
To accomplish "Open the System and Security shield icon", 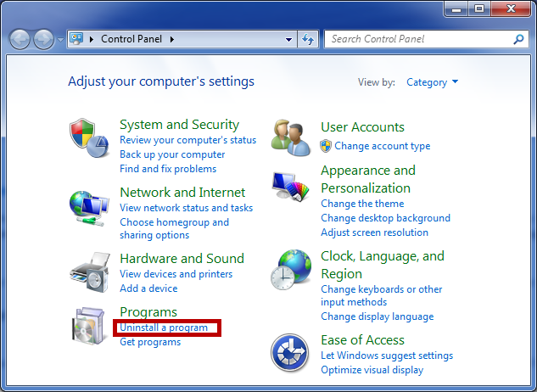I will coord(89,138).
